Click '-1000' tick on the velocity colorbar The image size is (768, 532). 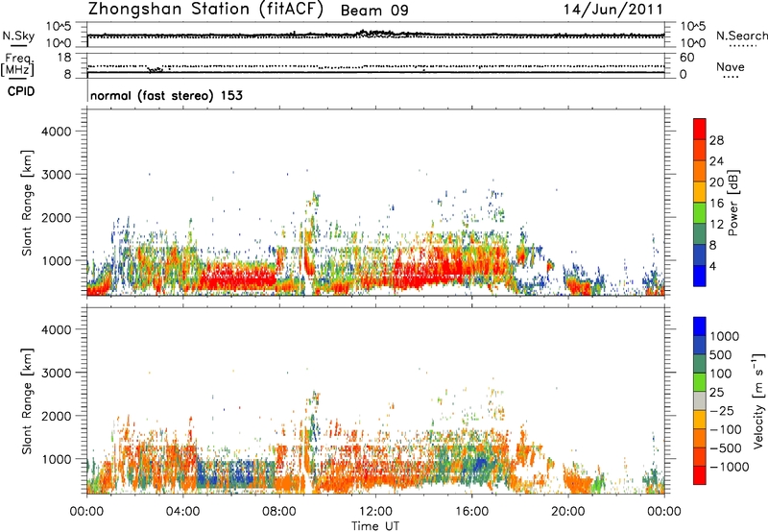coord(730,467)
